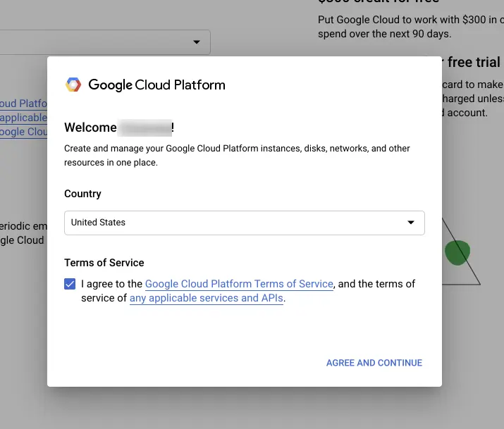Click the Google Cloud Platform hexagon logo

[73, 85]
